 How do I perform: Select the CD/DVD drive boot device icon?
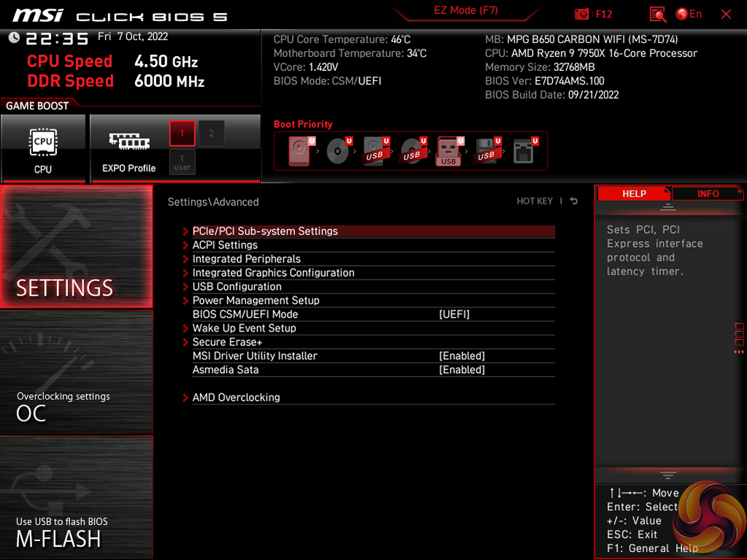pos(339,151)
